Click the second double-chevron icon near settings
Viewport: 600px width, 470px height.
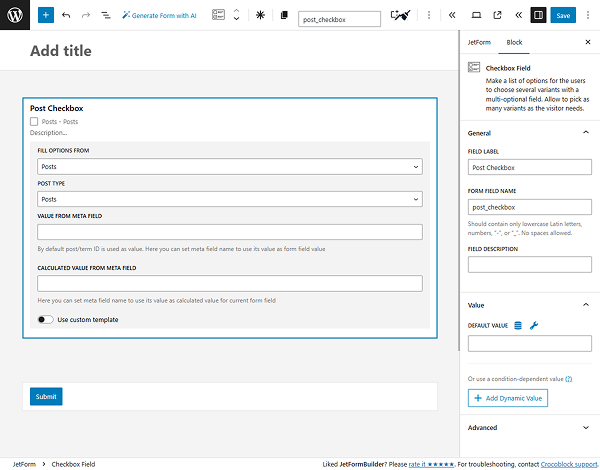(518, 15)
